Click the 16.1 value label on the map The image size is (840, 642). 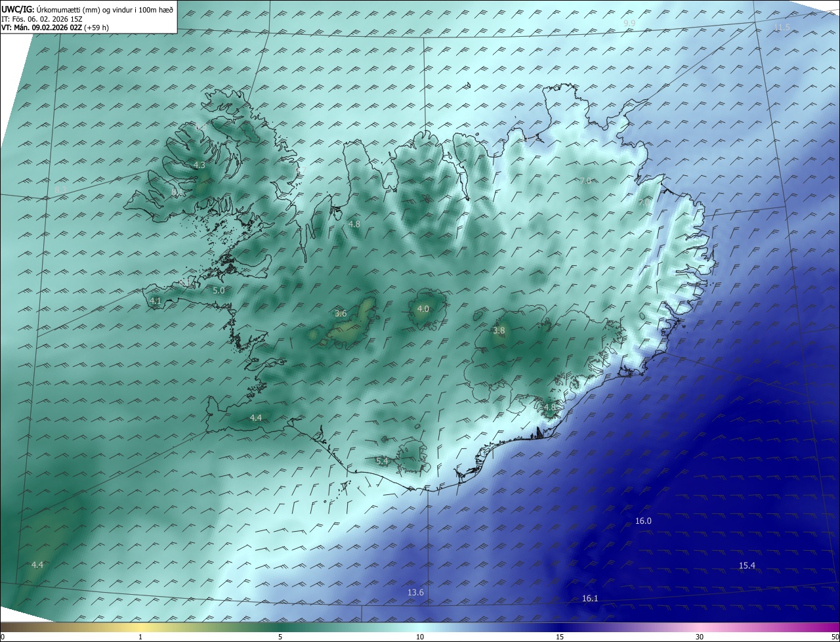point(590,599)
